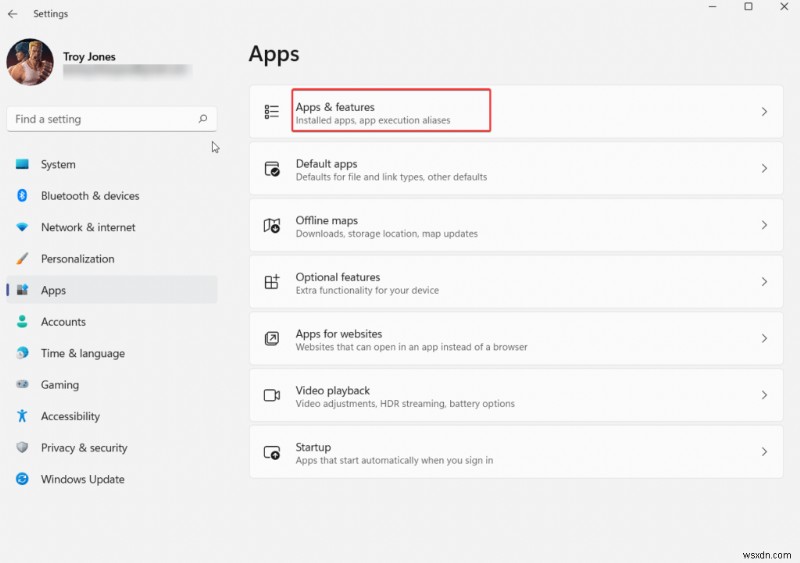Focus the Find a setting search box

[112, 119]
